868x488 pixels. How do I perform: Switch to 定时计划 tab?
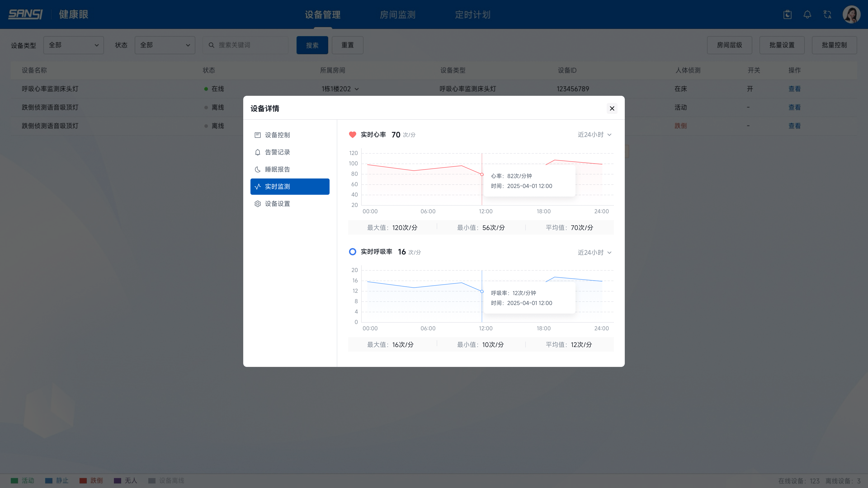pyautogui.click(x=473, y=15)
